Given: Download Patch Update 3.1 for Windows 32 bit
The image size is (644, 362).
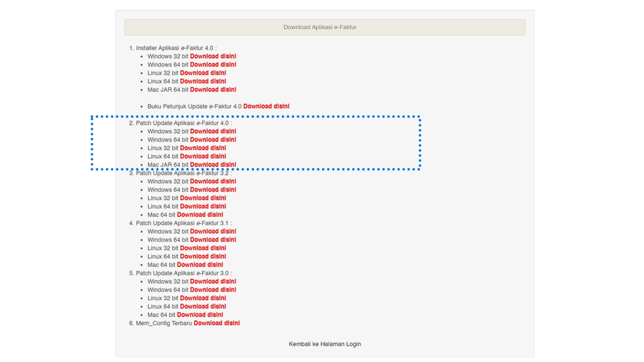Looking at the screenshot, I should coord(213,231).
